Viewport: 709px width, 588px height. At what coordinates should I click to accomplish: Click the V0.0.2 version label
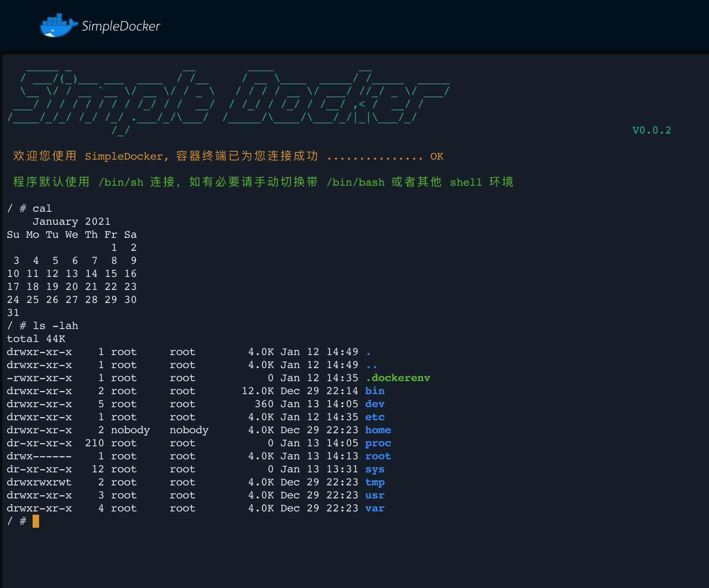point(652,130)
